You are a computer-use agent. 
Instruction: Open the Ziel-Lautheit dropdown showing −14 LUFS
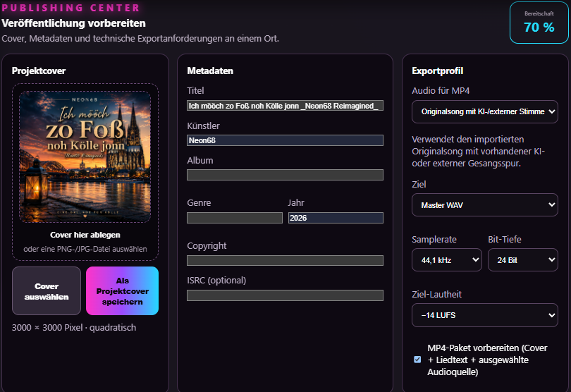point(485,315)
